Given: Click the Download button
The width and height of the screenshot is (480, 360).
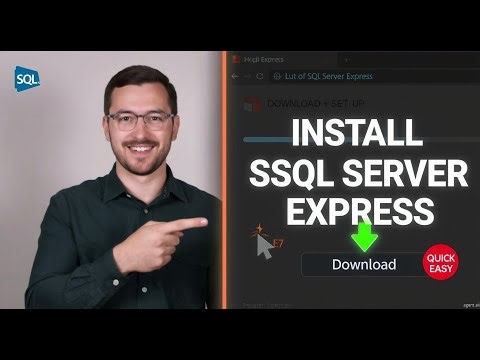Looking at the screenshot, I should coord(364,265).
